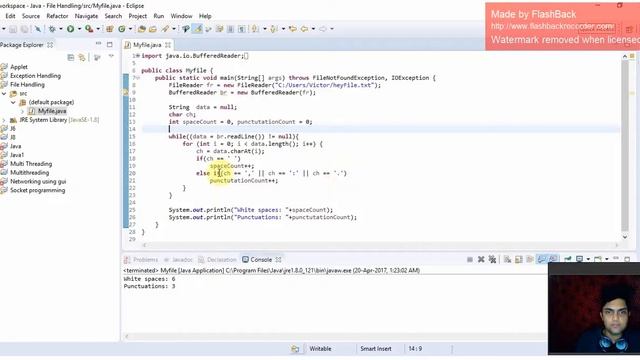Collapse the src folder node
Image resolution: width=640 pixels, height=360 pixels.
(4, 93)
